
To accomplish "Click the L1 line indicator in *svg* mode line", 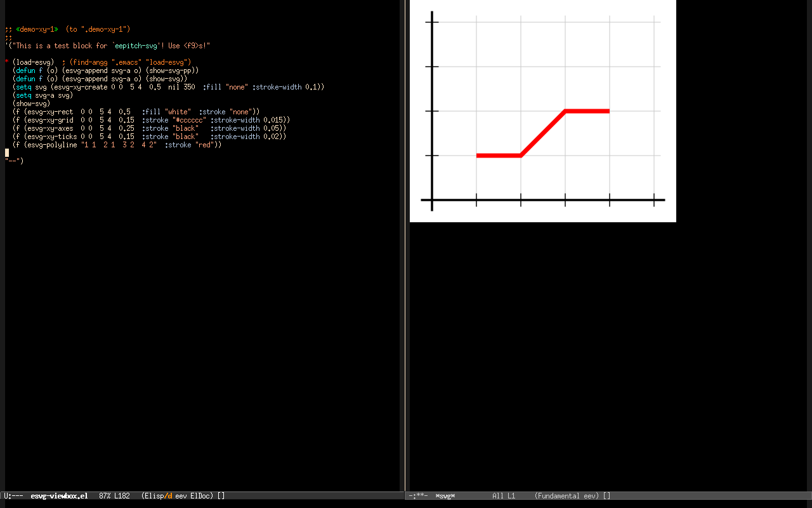I will (x=511, y=496).
